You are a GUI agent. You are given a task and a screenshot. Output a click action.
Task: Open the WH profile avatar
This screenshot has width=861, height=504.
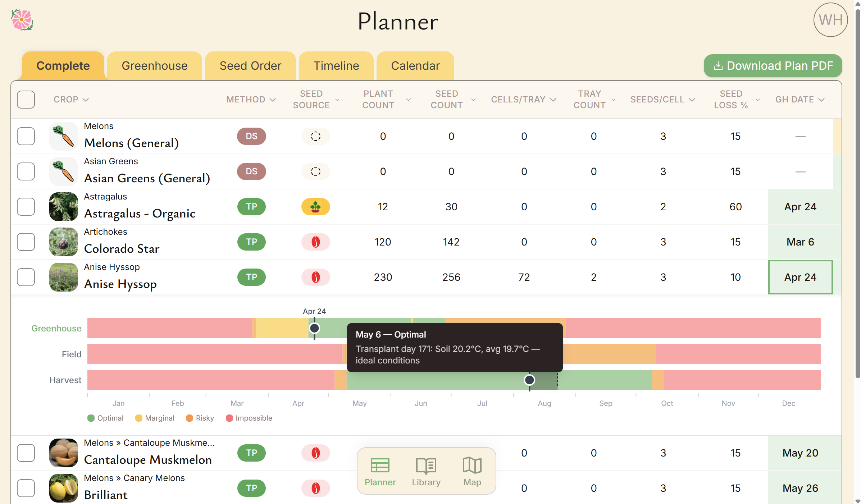coord(830,20)
